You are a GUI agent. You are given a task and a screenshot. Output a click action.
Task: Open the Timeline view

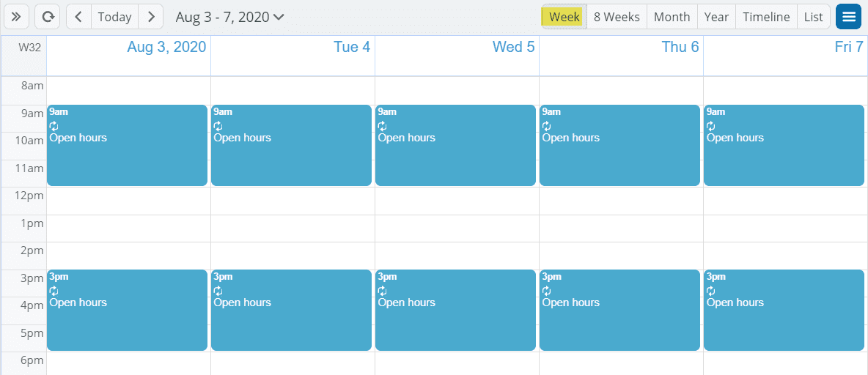click(766, 17)
